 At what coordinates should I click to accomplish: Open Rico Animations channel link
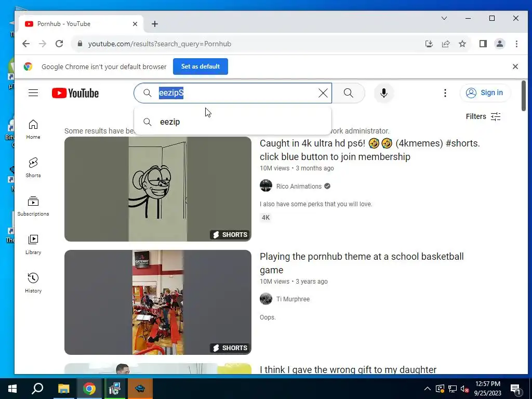299,187
